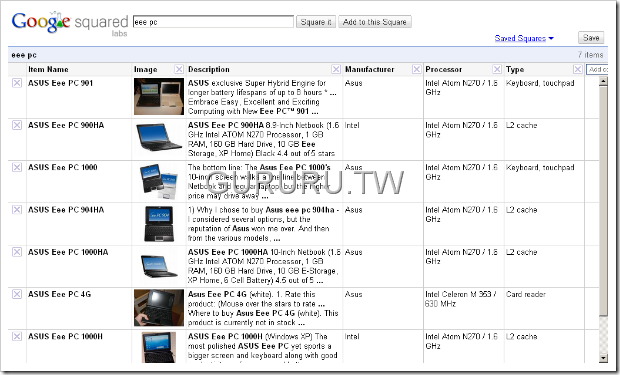This screenshot has height=375, width=620.
Task: Delete the Type column
Action: coord(578,69)
